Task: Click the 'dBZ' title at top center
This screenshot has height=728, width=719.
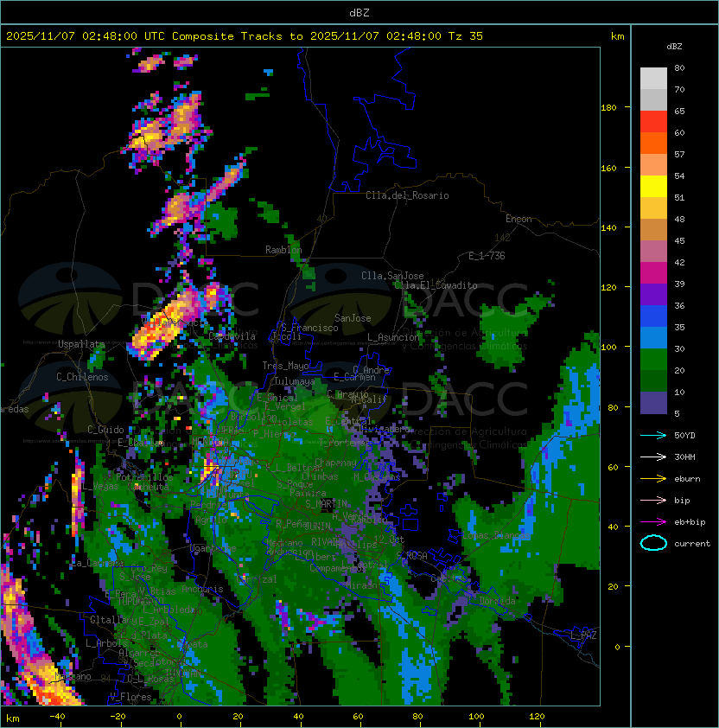Action: pyautogui.click(x=359, y=13)
